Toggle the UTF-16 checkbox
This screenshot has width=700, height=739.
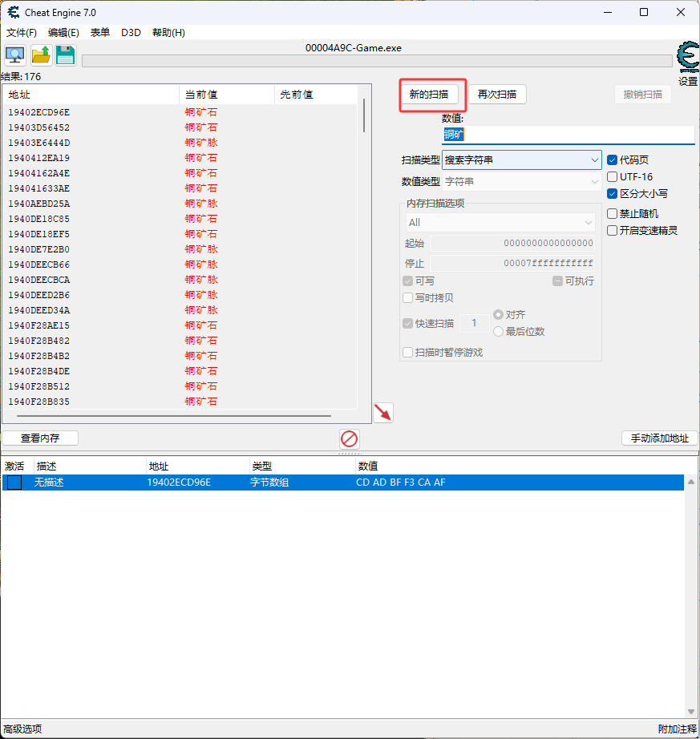613,177
